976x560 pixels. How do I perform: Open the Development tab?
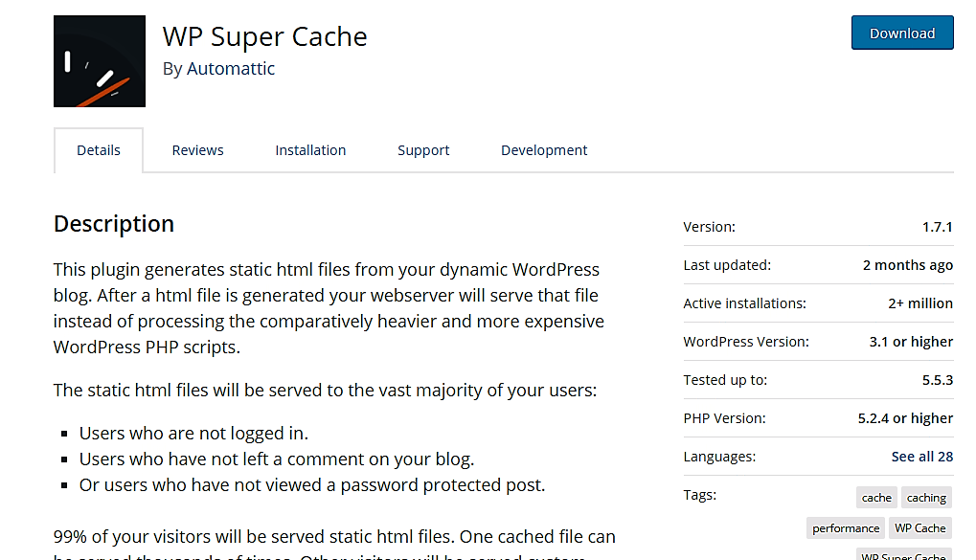click(x=544, y=150)
